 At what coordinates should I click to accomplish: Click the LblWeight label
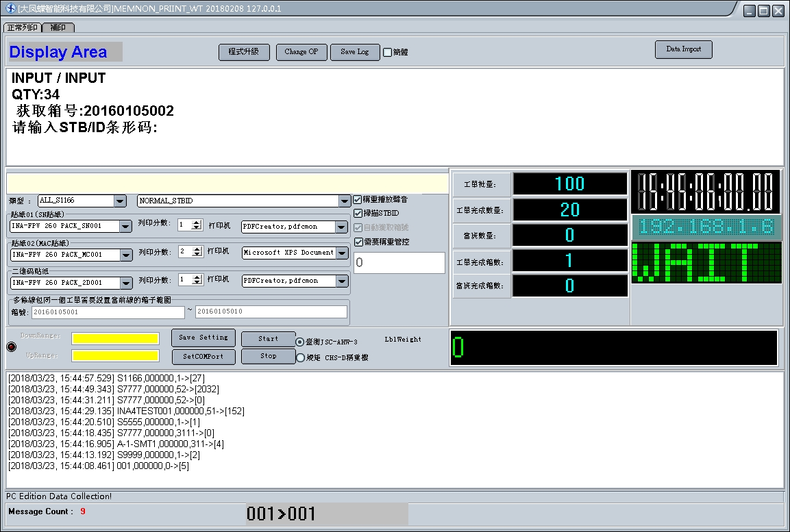click(403, 339)
